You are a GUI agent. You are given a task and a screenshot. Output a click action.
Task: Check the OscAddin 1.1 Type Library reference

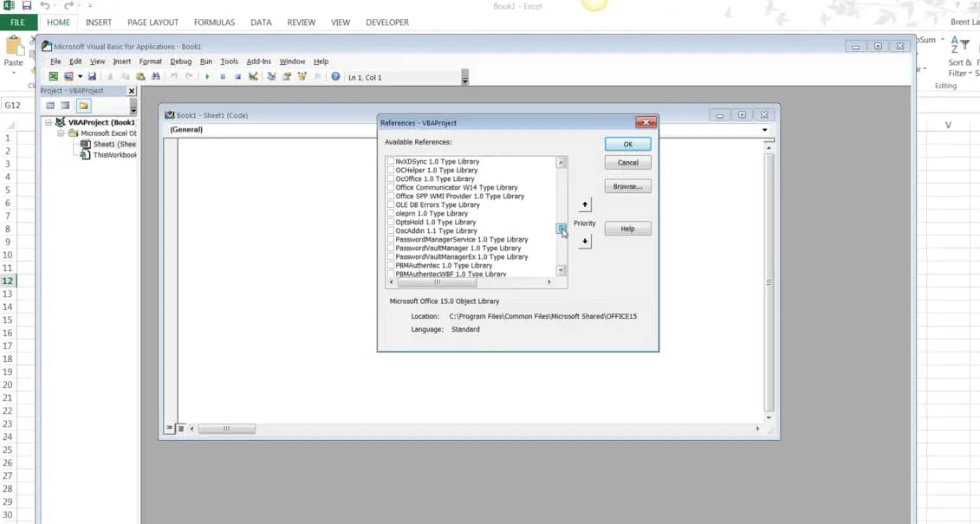click(x=391, y=230)
